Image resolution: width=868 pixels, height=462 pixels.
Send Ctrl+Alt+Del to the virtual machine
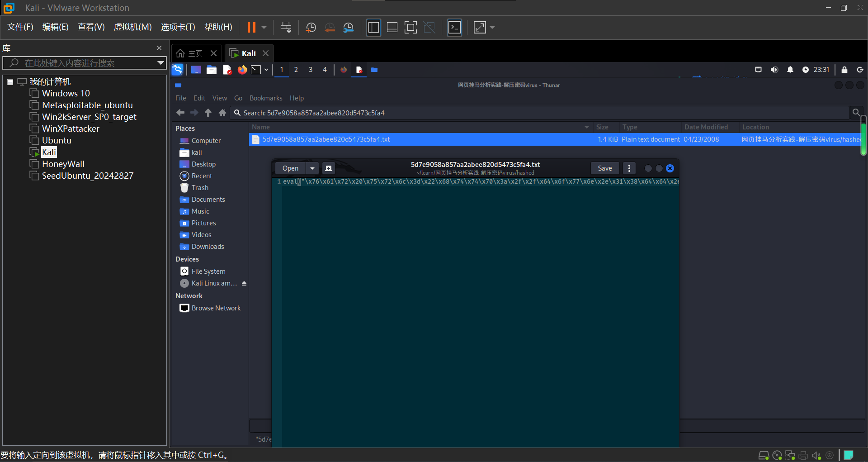tap(286, 28)
